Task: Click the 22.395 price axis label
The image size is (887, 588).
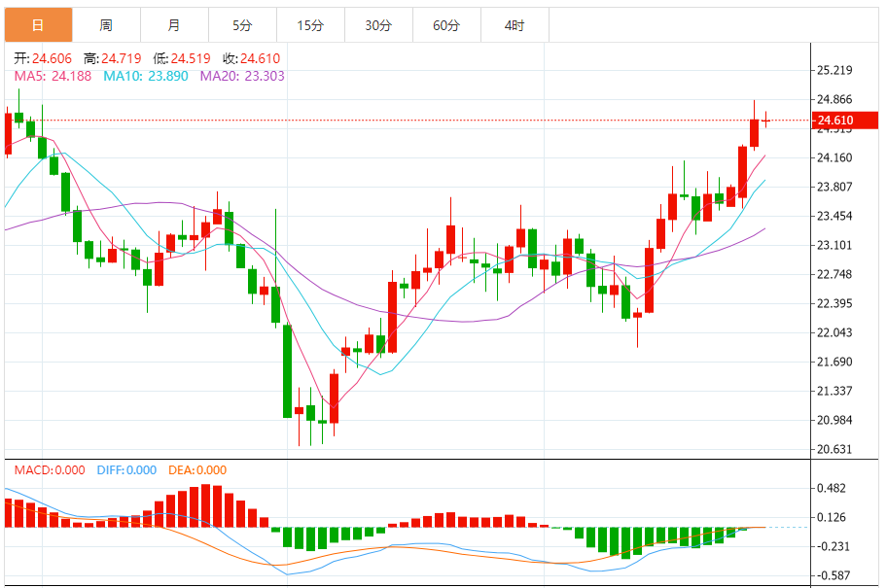Action: click(x=834, y=303)
